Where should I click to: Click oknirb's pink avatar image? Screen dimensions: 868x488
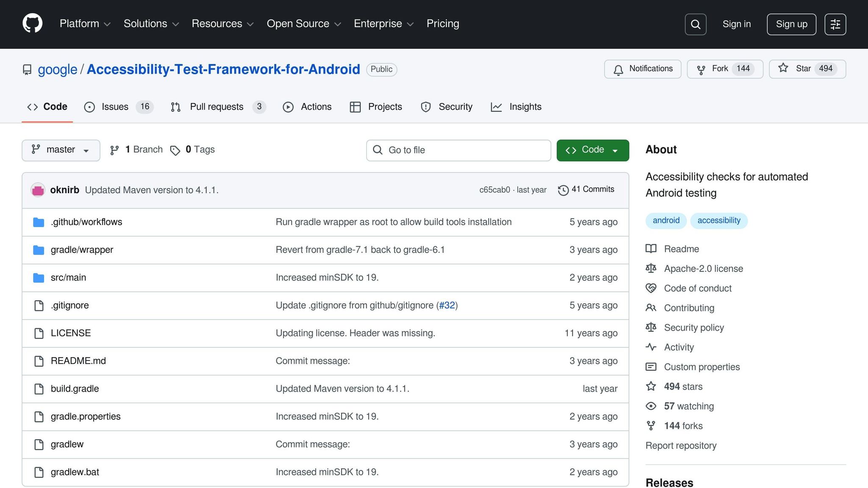38,190
